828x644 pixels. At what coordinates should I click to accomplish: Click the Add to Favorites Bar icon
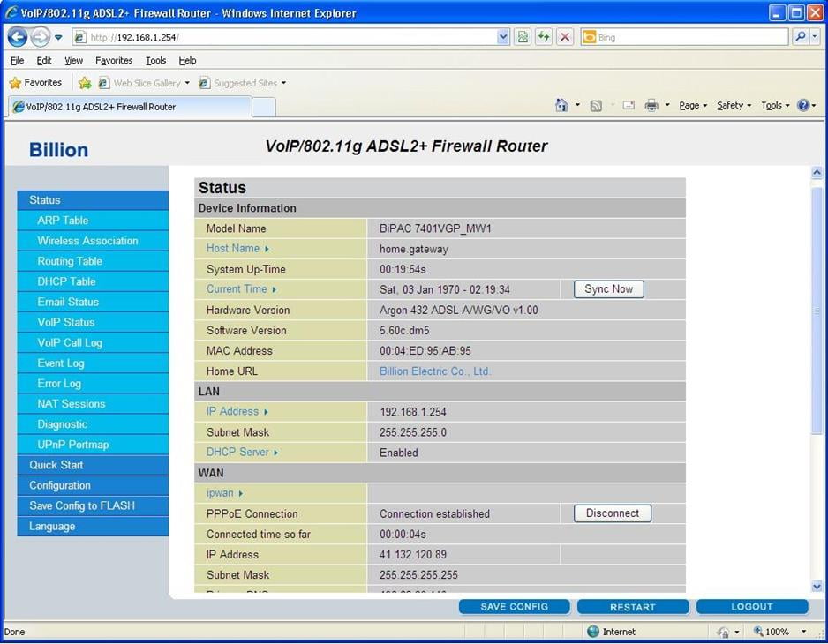(x=85, y=82)
